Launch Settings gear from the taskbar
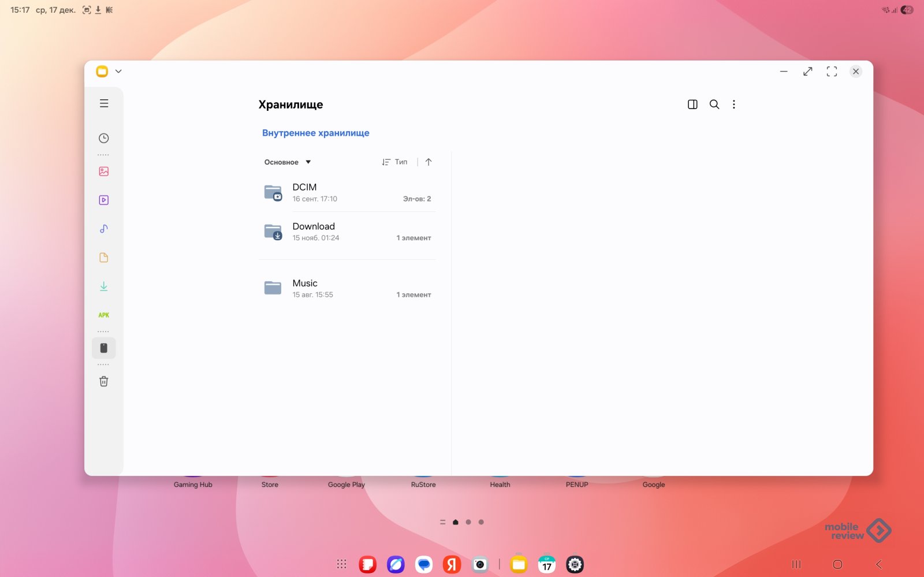This screenshot has height=577, width=924. (575, 564)
